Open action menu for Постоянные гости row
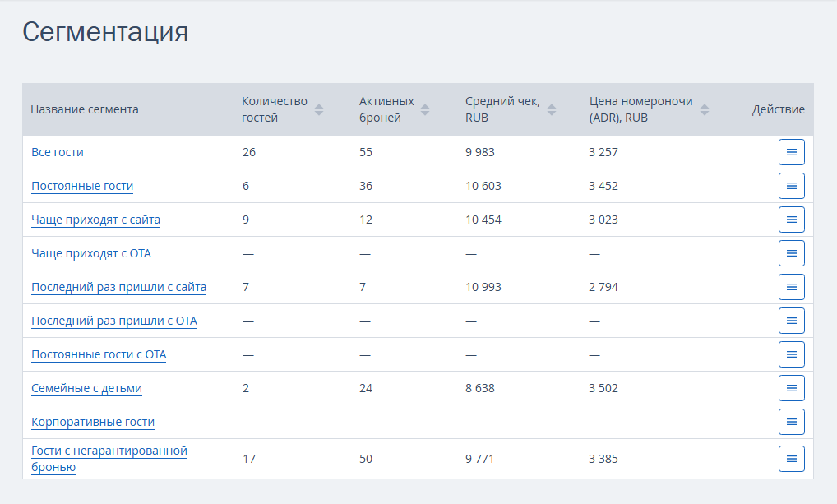Viewport: 837px width, 504px height. pyautogui.click(x=791, y=186)
